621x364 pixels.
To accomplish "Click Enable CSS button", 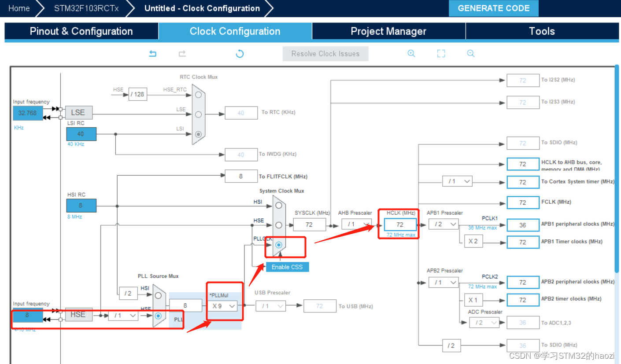I will point(287,267).
